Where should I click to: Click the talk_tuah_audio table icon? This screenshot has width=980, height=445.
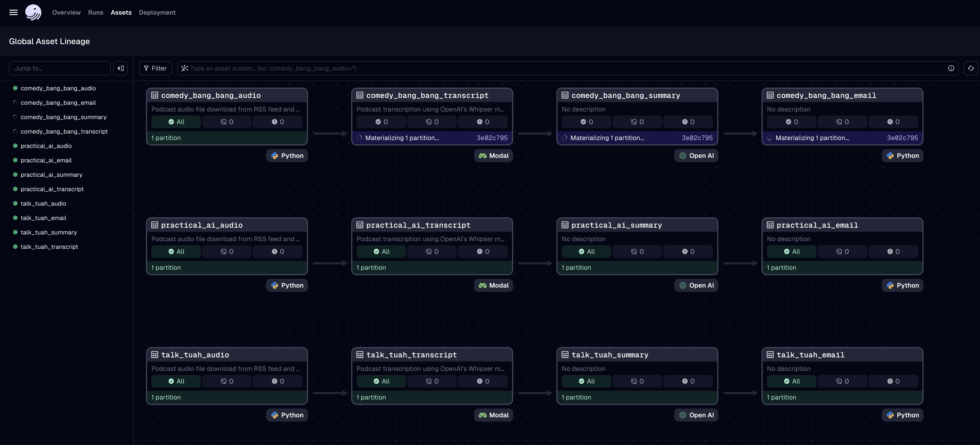coord(155,355)
